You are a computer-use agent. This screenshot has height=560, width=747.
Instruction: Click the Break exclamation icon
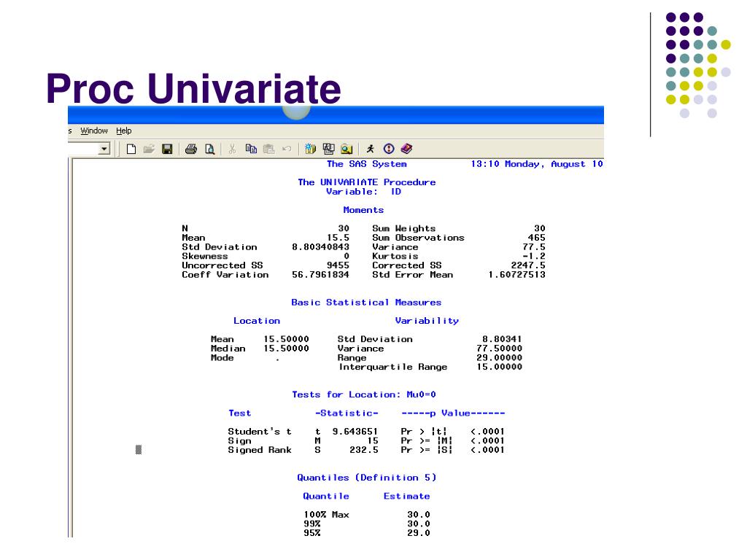point(389,149)
